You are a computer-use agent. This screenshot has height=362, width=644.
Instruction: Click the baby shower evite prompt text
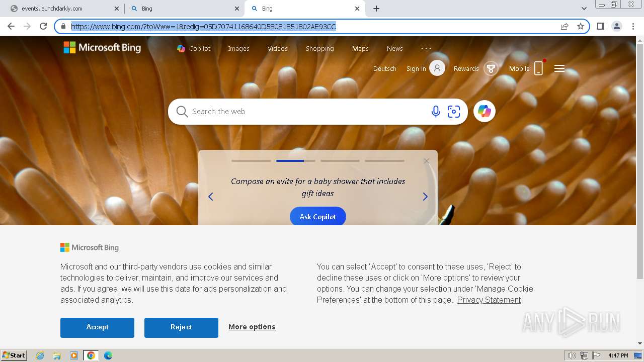[318, 187]
